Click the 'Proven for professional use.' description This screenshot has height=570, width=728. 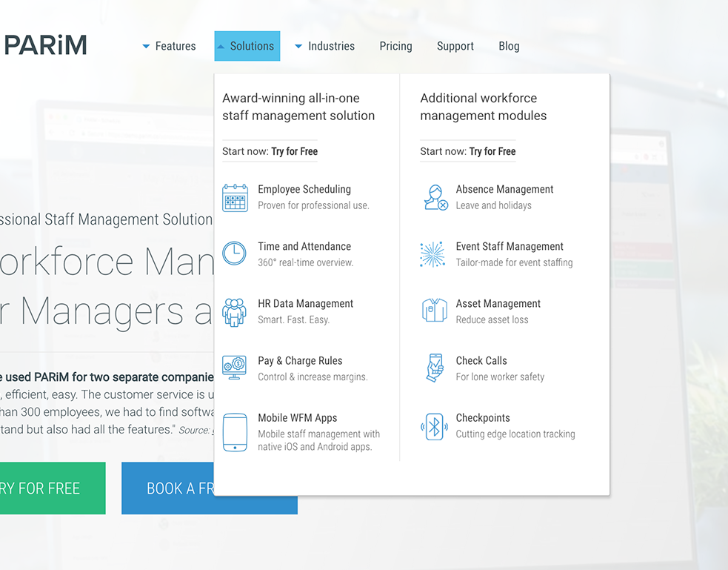[x=314, y=205]
